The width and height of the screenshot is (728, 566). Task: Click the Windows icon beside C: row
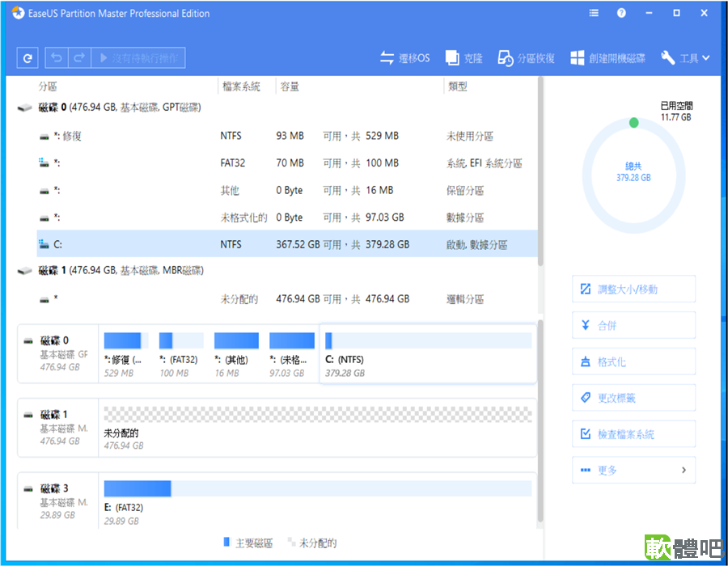pos(44,243)
